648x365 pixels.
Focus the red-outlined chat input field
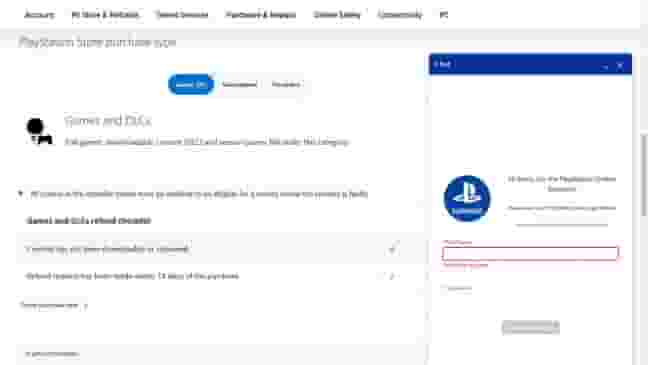[531, 253]
